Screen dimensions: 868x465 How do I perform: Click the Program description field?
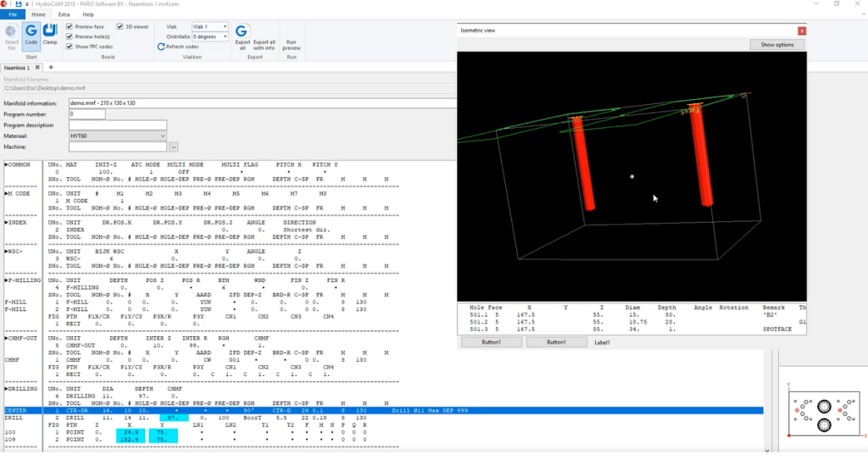pos(117,125)
